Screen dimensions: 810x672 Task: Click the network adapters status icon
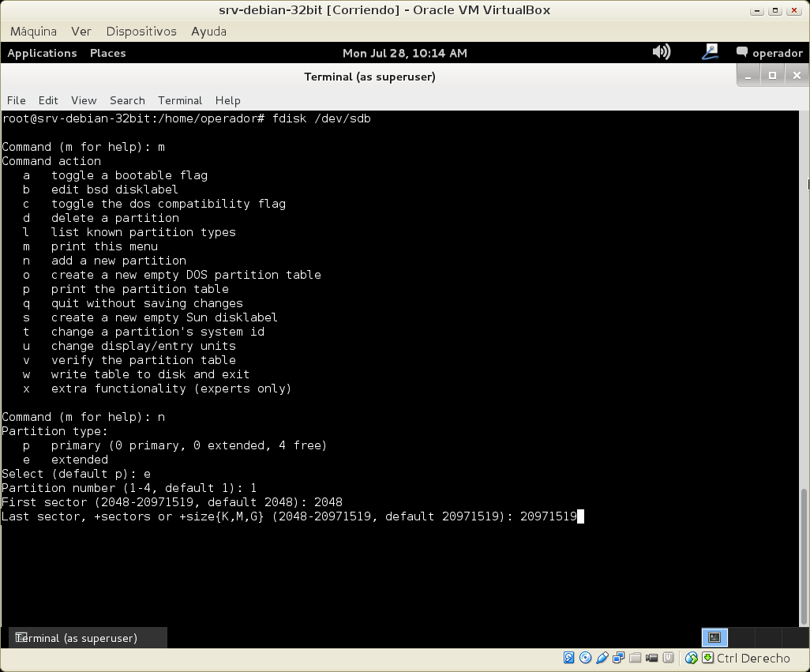(x=619, y=658)
